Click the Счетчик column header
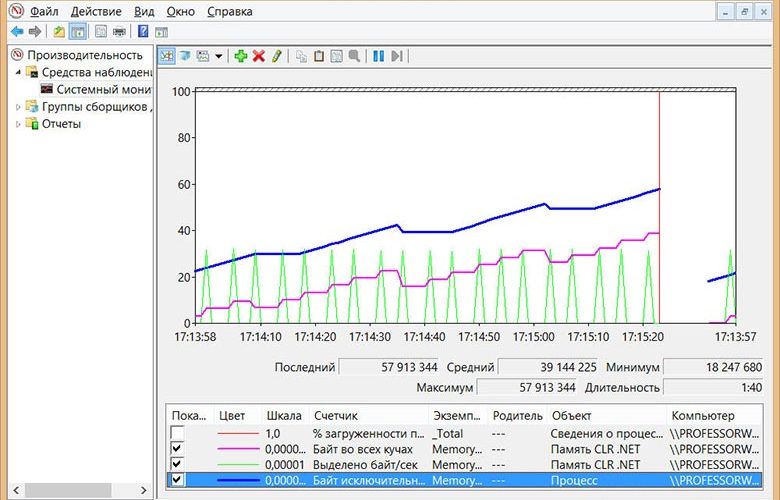The image size is (780, 500). tap(334, 415)
